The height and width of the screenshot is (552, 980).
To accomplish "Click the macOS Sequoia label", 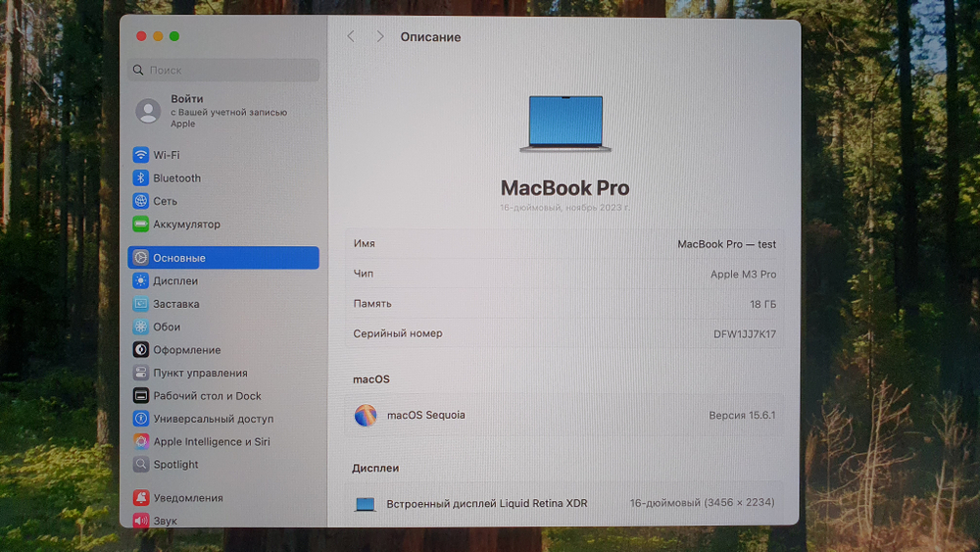I will coord(425,415).
